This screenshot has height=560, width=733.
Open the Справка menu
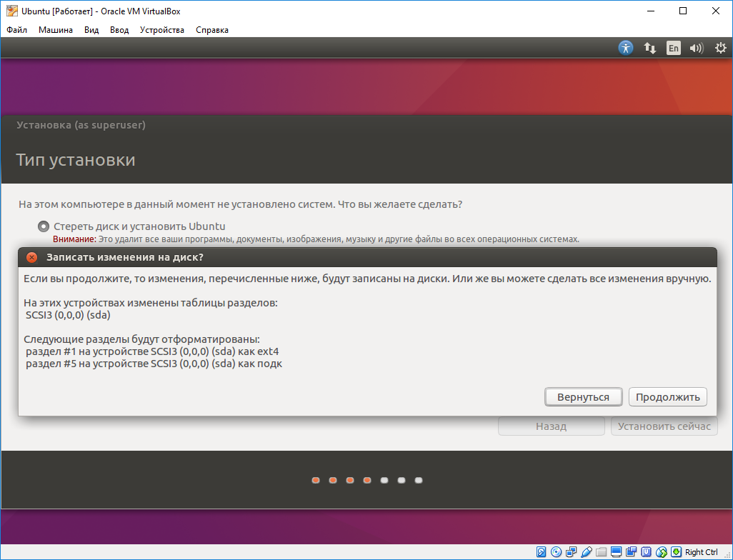(x=212, y=30)
